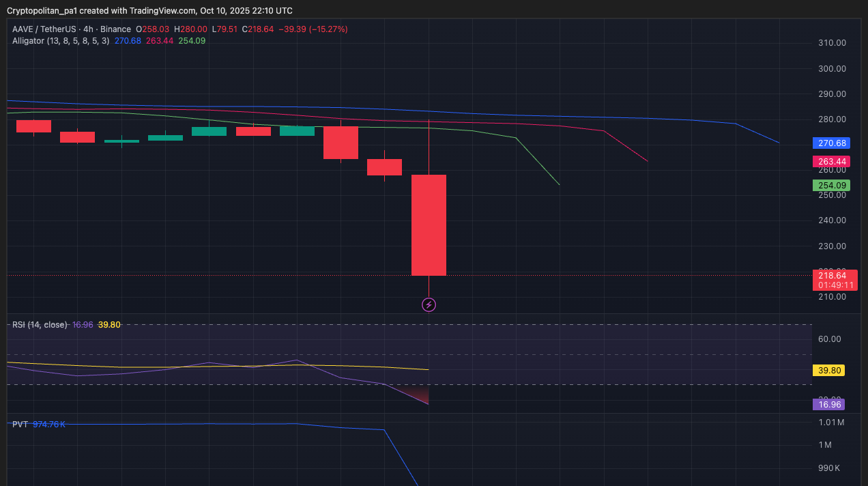Click the 1.01M label on the PVT axis
Screen dimensions: 868x486
point(831,423)
